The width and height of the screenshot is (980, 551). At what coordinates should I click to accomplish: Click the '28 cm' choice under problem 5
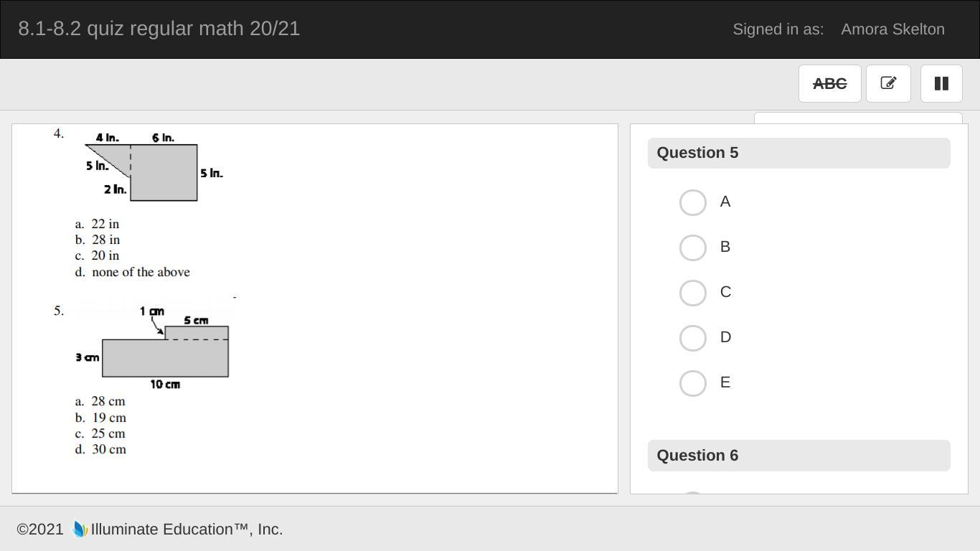click(108, 401)
